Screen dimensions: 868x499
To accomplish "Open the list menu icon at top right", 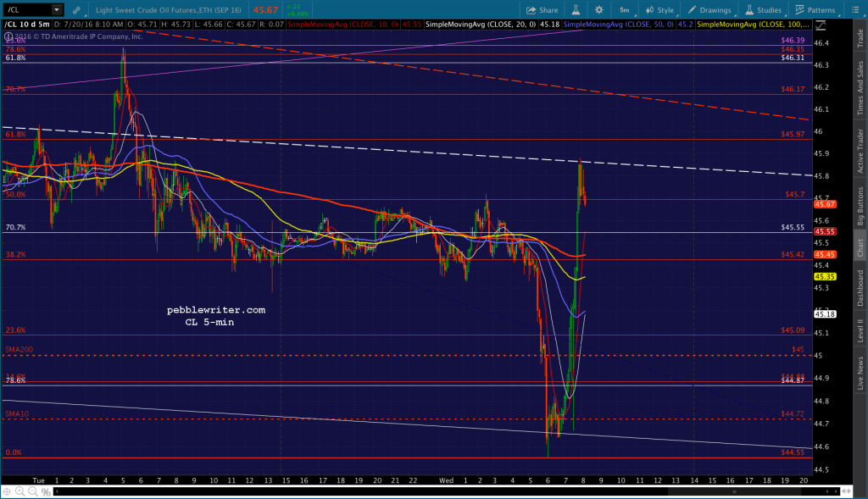I will (855, 10).
